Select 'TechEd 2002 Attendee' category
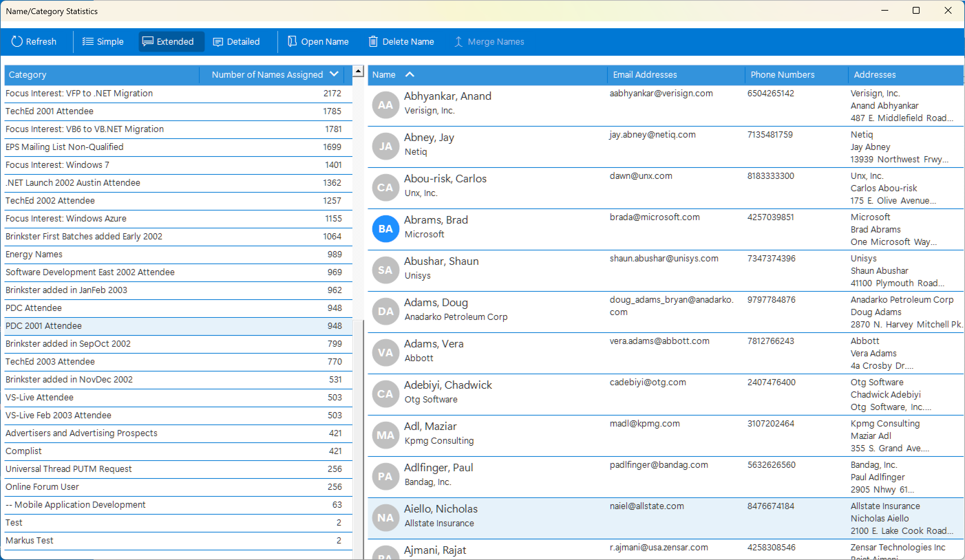 [x=178, y=201]
